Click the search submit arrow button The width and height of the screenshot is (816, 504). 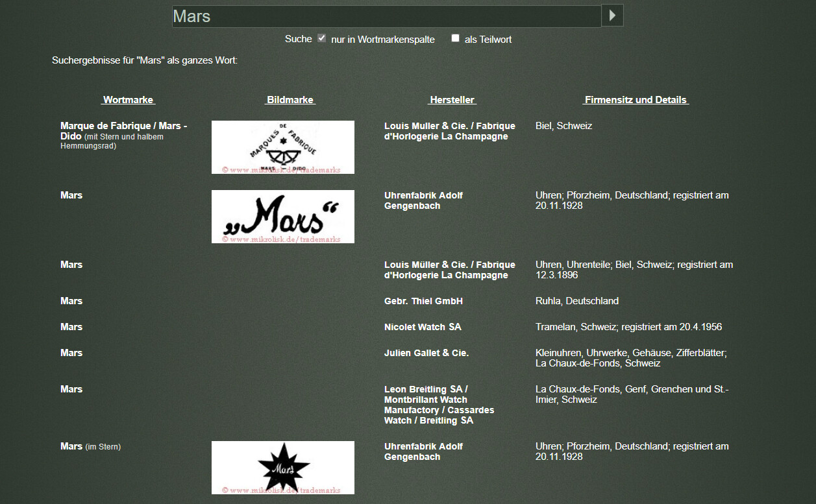(612, 16)
